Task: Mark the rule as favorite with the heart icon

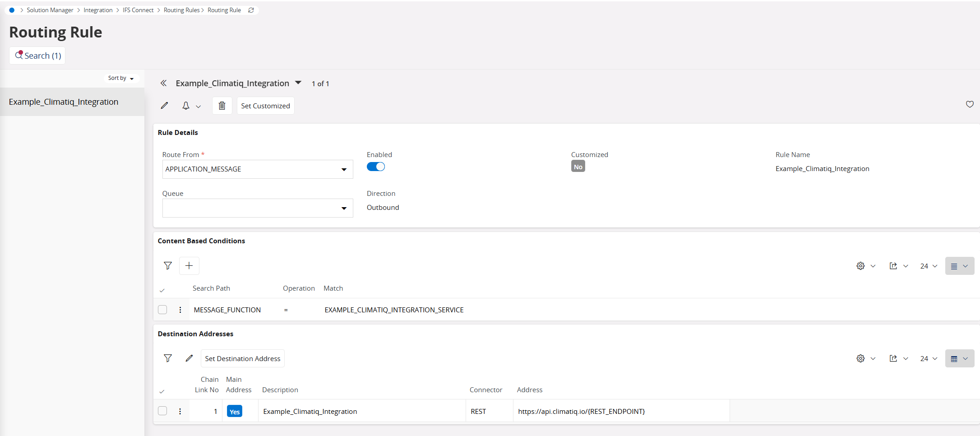Action: [x=970, y=104]
